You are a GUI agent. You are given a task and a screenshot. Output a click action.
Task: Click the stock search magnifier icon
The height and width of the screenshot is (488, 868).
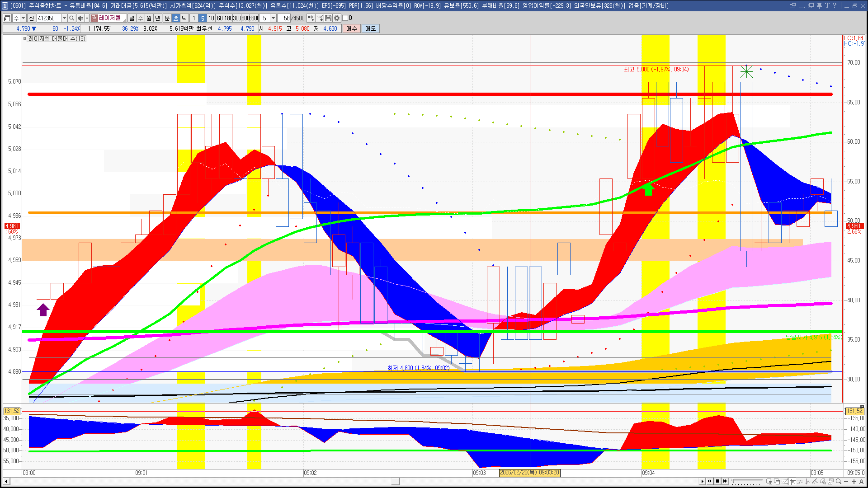[x=71, y=18]
